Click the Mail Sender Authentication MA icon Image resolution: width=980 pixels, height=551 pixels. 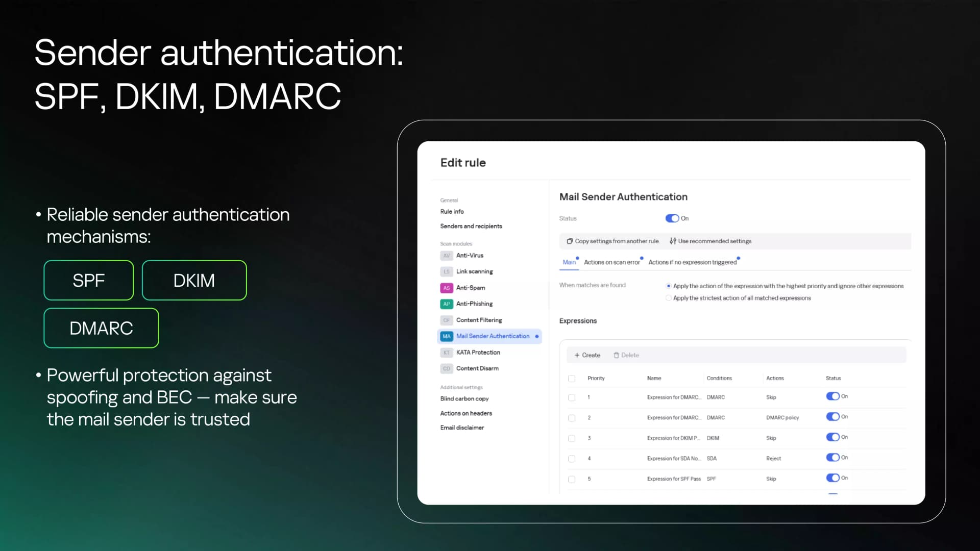pyautogui.click(x=447, y=336)
